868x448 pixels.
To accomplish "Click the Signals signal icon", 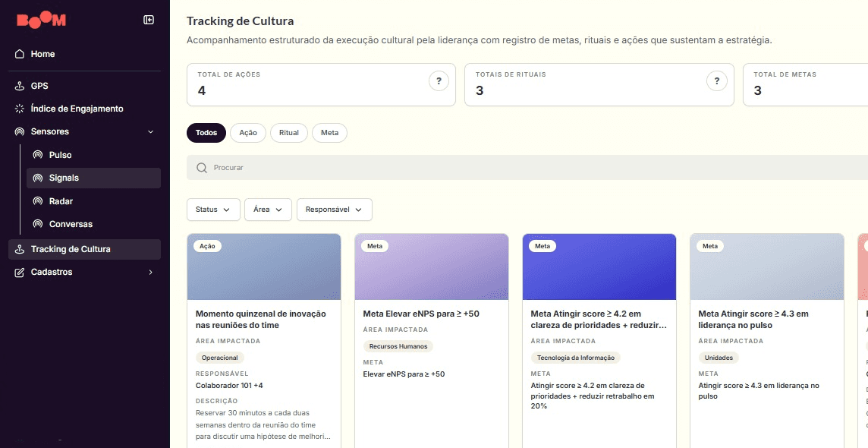I will 38,178.
